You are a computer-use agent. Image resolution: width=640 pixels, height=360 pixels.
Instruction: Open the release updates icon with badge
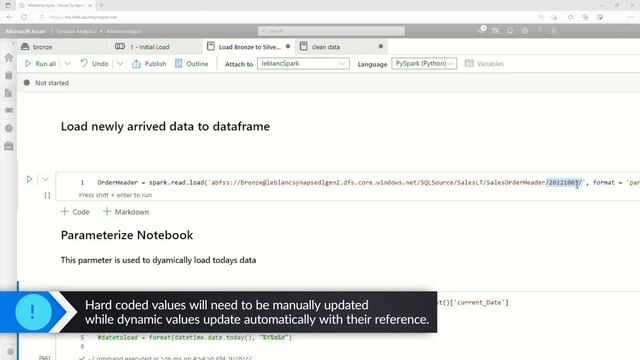point(482,30)
